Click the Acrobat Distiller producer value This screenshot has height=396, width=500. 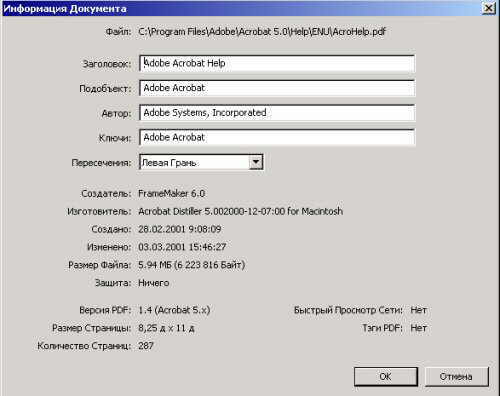point(240,211)
